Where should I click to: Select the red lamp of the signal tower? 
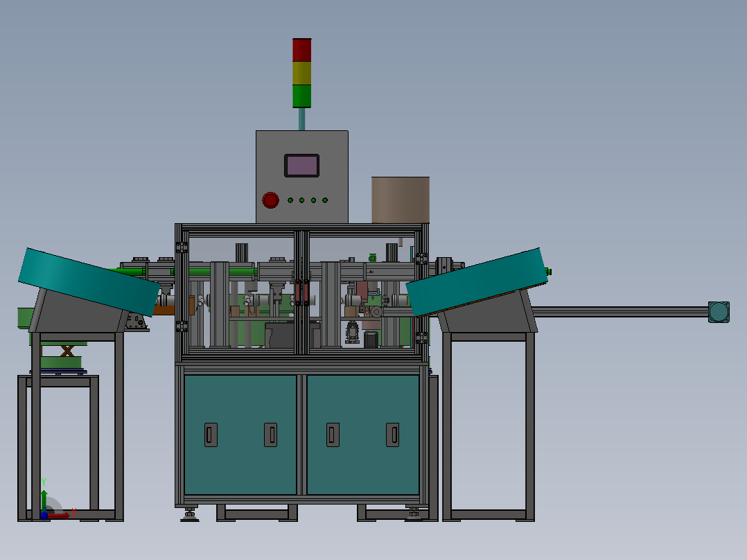pos(301,50)
